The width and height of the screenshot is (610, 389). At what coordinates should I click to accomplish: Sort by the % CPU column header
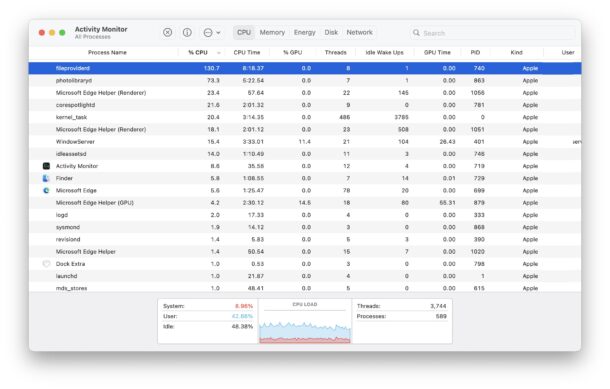point(198,53)
